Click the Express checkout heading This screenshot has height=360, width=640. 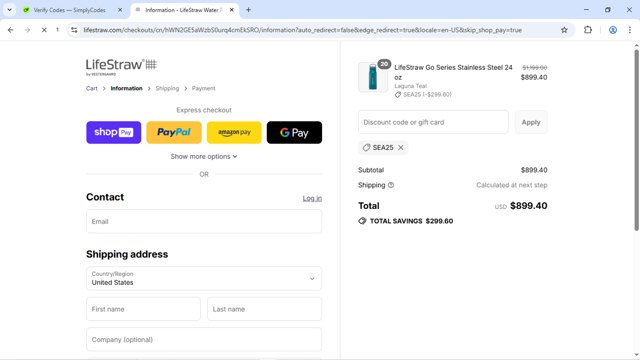coord(204,110)
